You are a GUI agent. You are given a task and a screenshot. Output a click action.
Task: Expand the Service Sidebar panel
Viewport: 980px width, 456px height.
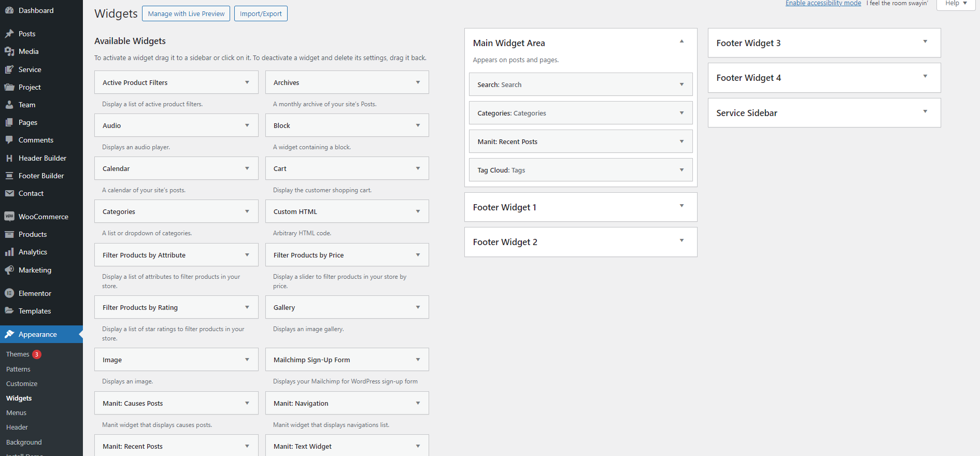click(925, 112)
